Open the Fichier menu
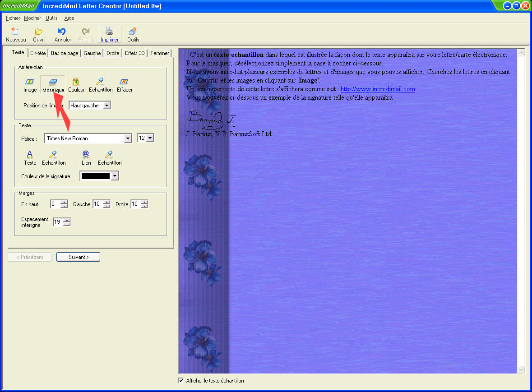The height and width of the screenshot is (392, 532). coord(13,18)
